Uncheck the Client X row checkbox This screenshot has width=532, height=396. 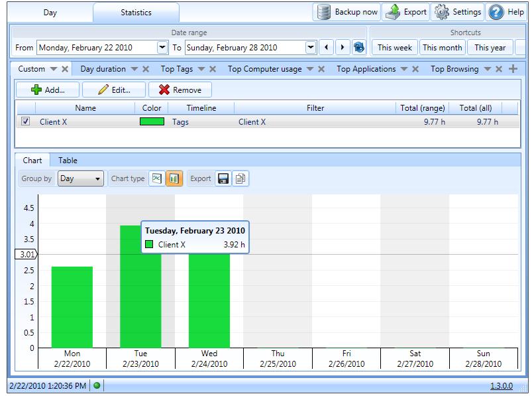pyautogui.click(x=25, y=121)
